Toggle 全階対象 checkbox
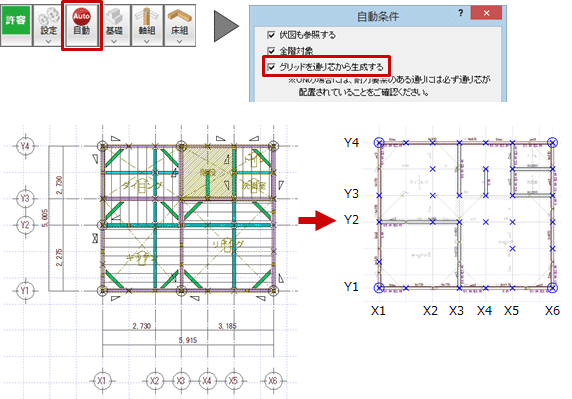572x399 pixels. pyautogui.click(x=271, y=51)
